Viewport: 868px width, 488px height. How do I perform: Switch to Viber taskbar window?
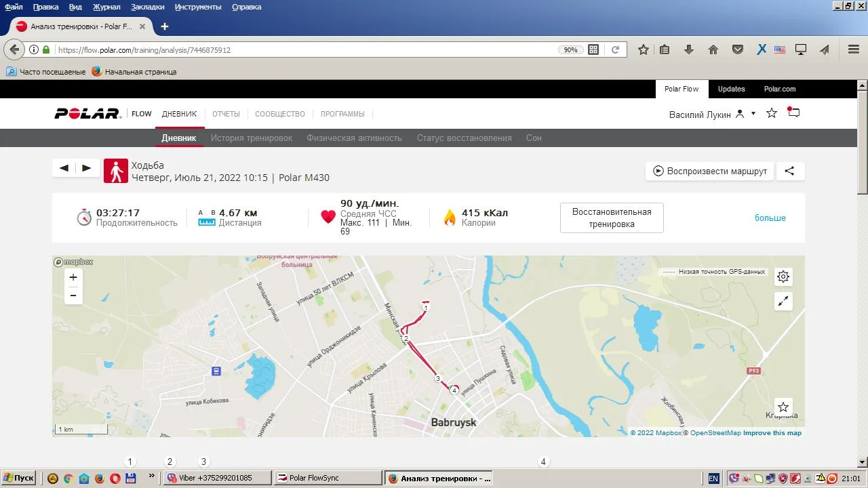[x=218, y=478]
